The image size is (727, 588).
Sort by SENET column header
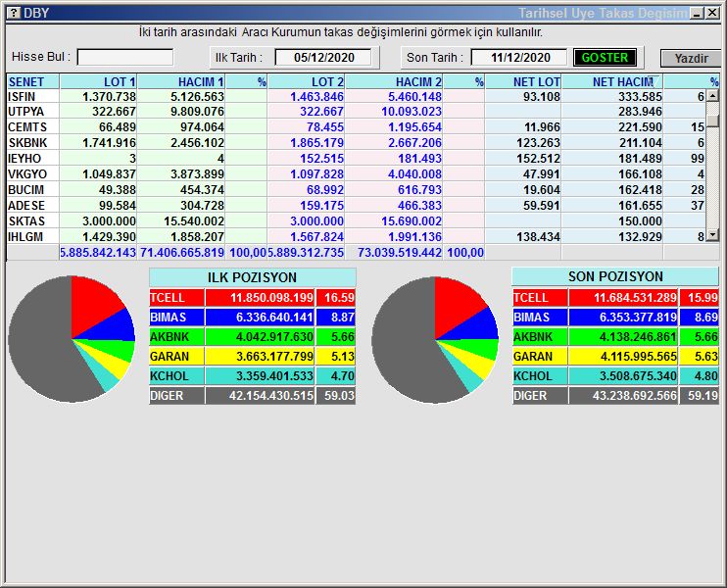pos(33,82)
